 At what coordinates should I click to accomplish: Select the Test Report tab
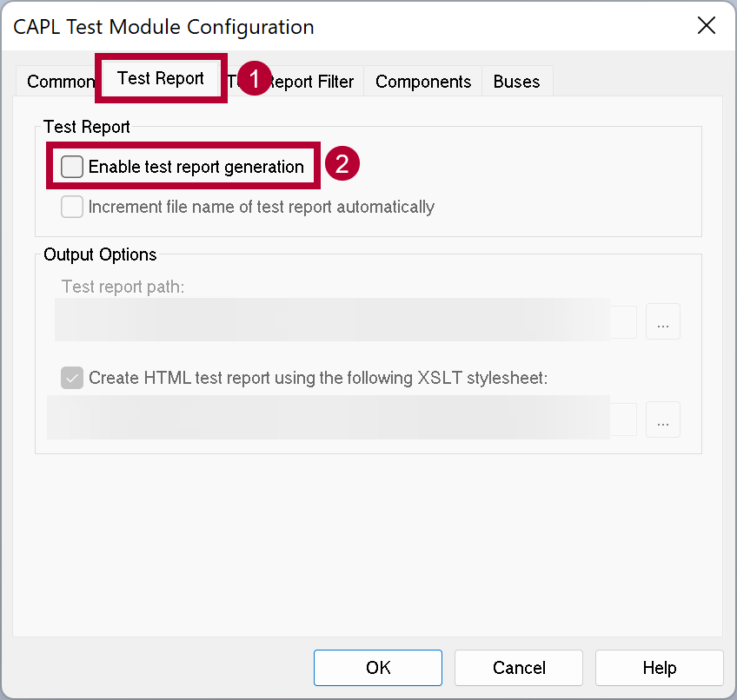(161, 78)
